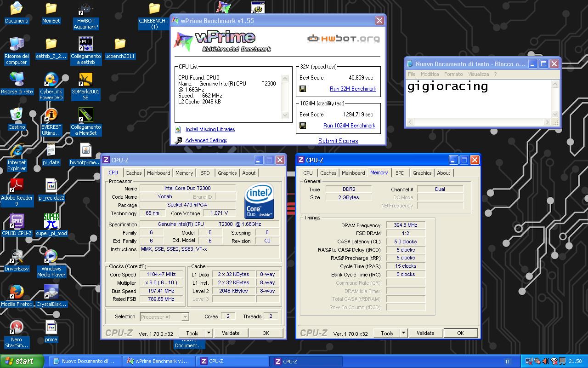The width and height of the screenshot is (588, 368).
Task: Launch EVEREST Ultimate shortcut
Action: click(x=51, y=121)
